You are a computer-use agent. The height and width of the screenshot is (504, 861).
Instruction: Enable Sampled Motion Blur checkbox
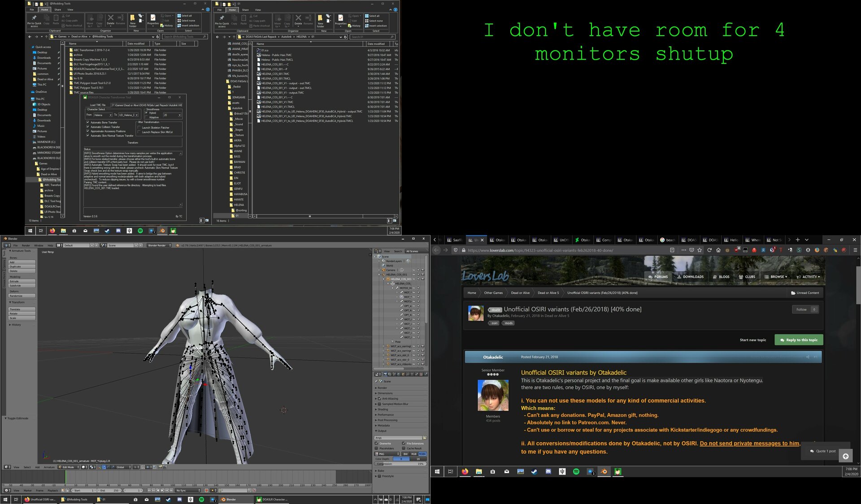pyautogui.click(x=379, y=404)
